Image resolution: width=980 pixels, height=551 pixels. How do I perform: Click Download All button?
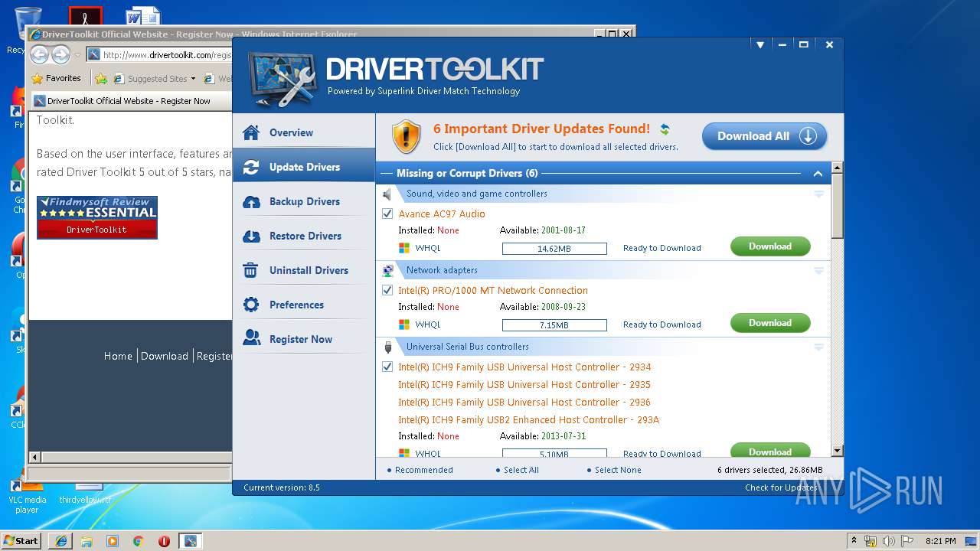[764, 136]
